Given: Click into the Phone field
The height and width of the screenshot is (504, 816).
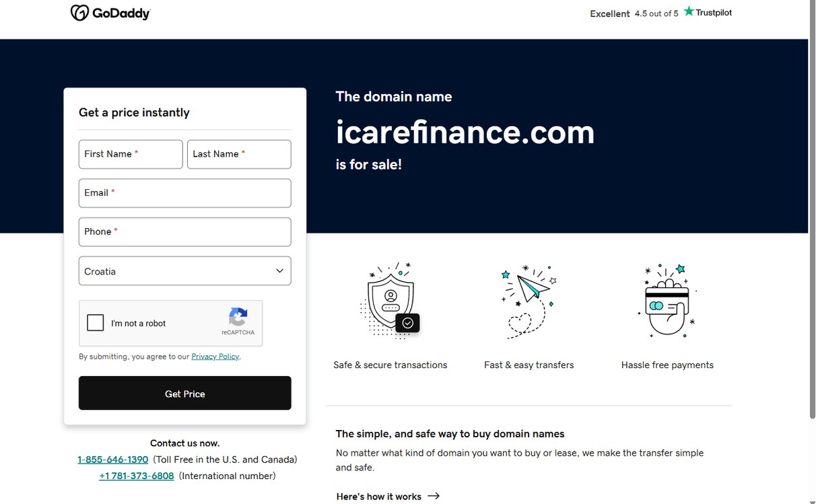Looking at the screenshot, I should point(185,232).
